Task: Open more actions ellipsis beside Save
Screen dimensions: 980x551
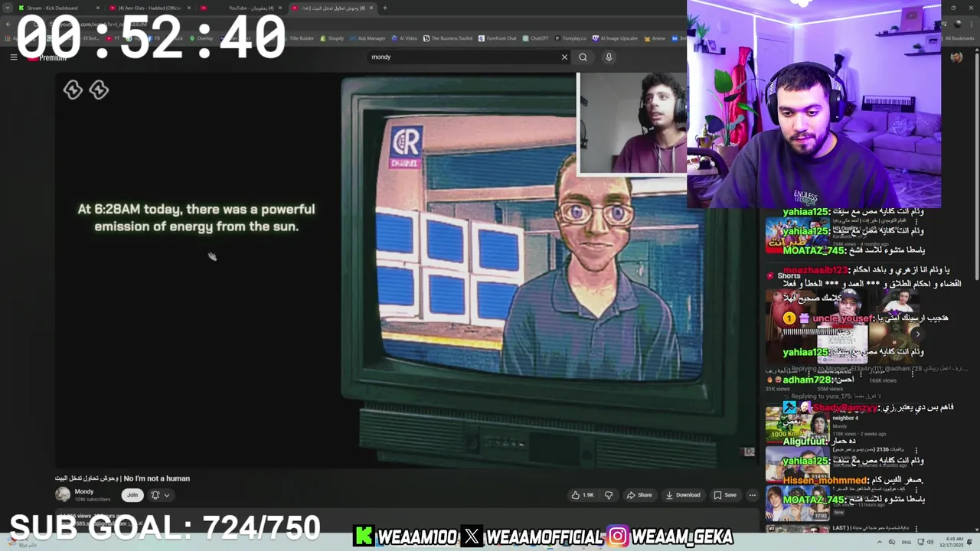Action: tap(752, 495)
